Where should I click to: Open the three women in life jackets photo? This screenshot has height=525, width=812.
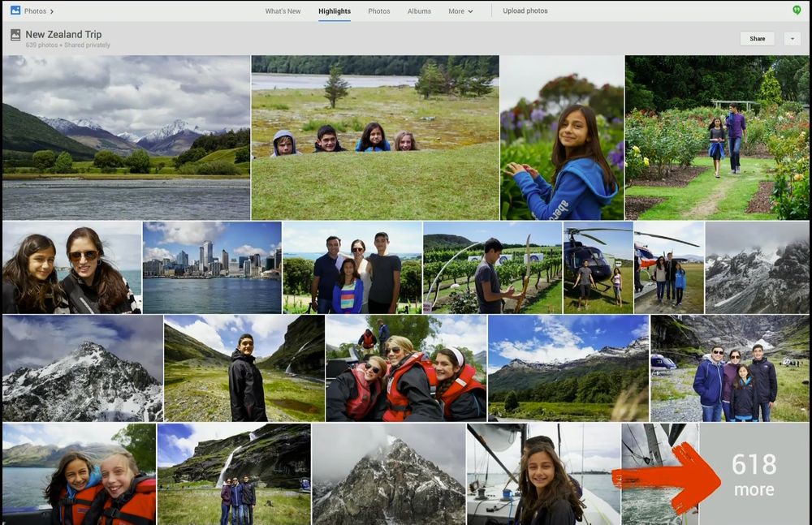[x=405, y=368]
